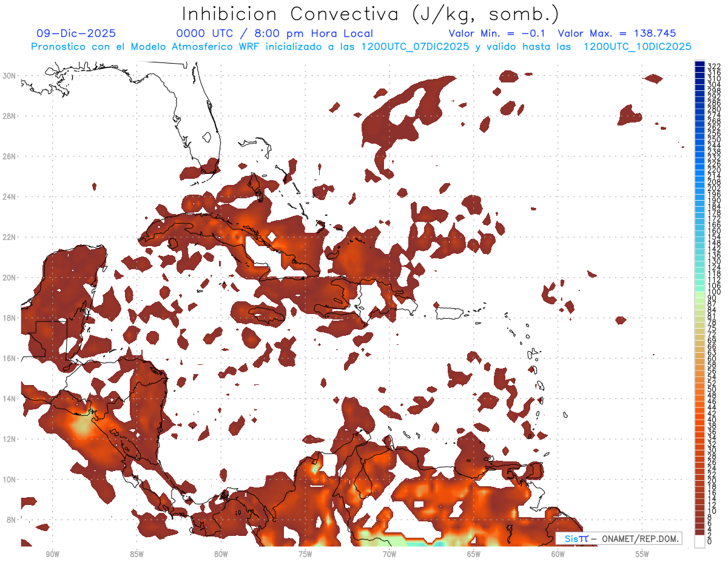728x562 pixels.
Task: Select the "Valor Max. = 138.745" text
Action: coord(617,34)
